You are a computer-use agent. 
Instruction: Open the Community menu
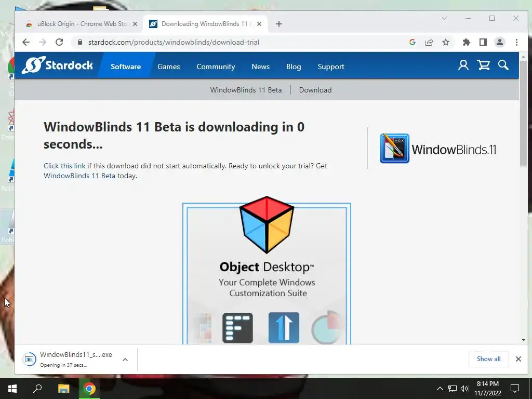(216, 66)
